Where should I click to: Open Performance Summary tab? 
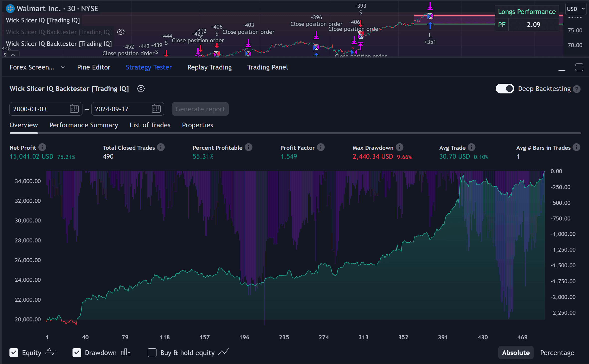(84, 125)
